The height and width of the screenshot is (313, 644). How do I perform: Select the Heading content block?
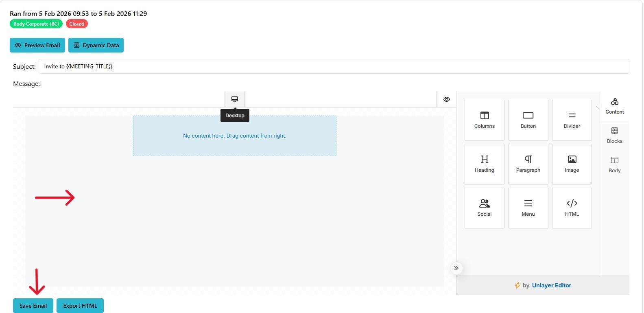pyautogui.click(x=484, y=164)
